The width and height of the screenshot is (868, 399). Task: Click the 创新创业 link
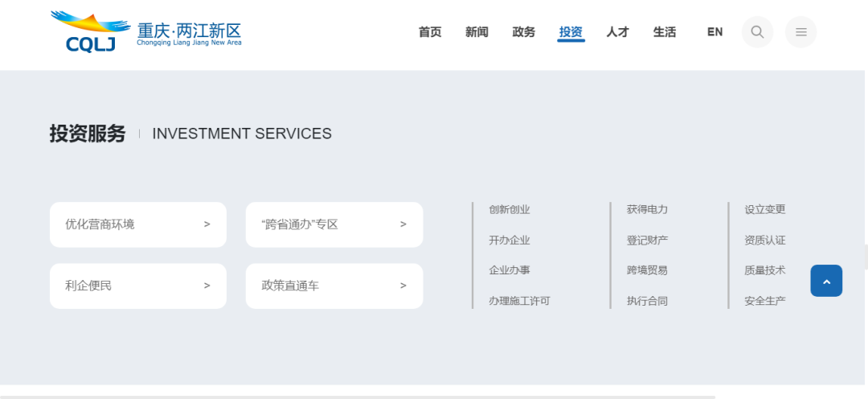click(x=510, y=210)
